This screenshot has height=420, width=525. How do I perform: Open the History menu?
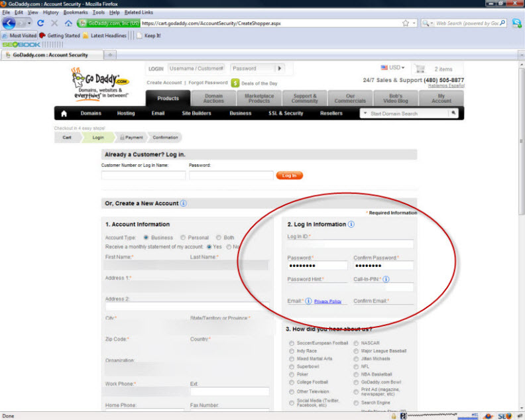coord(50,13)
